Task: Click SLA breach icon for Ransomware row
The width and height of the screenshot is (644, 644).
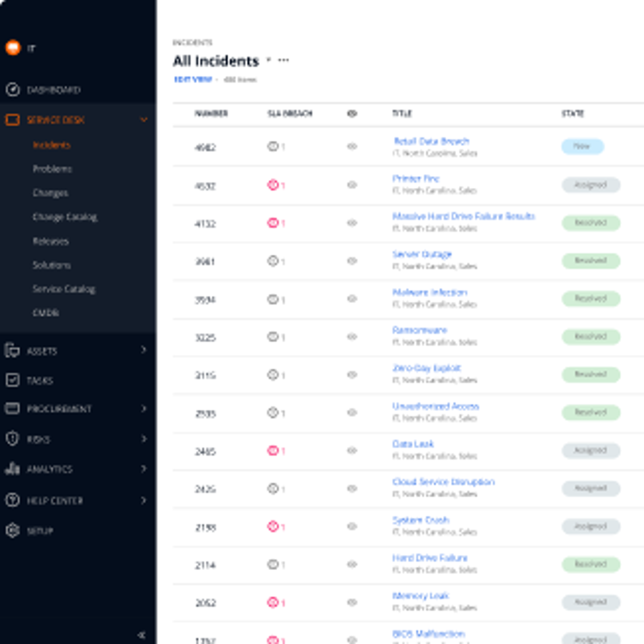Action: point(273,337)
